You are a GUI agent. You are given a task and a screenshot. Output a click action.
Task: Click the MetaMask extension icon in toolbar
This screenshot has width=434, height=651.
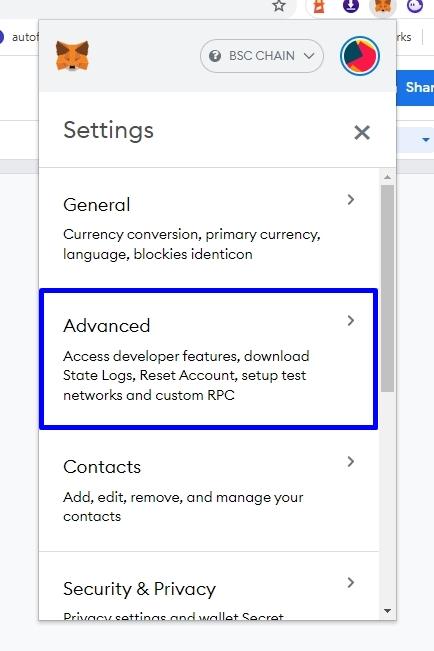pyautogui.click(x=383, y=7)
